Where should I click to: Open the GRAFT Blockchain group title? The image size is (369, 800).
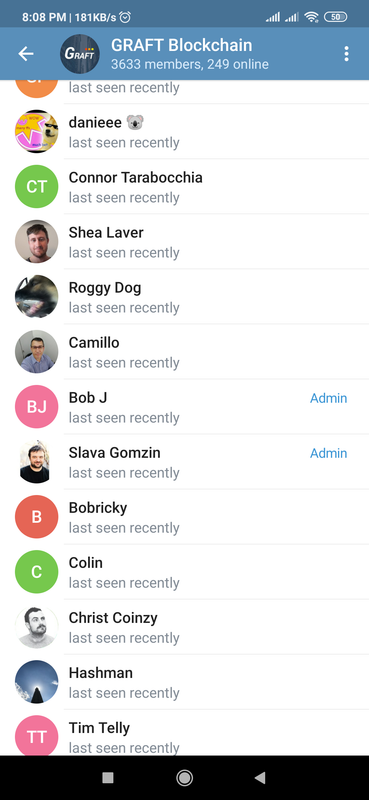click(x=181, y=45)
